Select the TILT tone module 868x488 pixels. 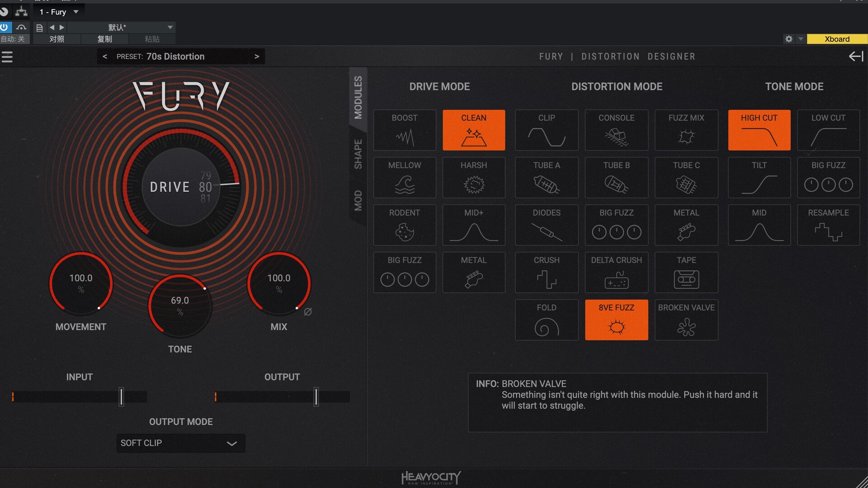(759, 178)
